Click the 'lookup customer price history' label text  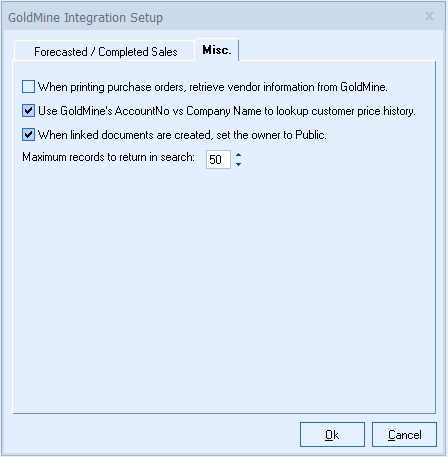(x=346, y=111)
